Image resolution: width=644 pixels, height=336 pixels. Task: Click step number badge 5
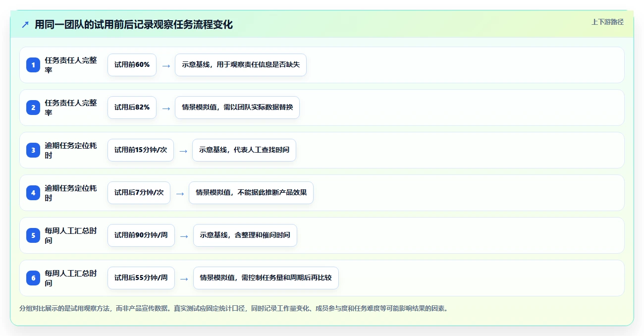coord(33,235)
